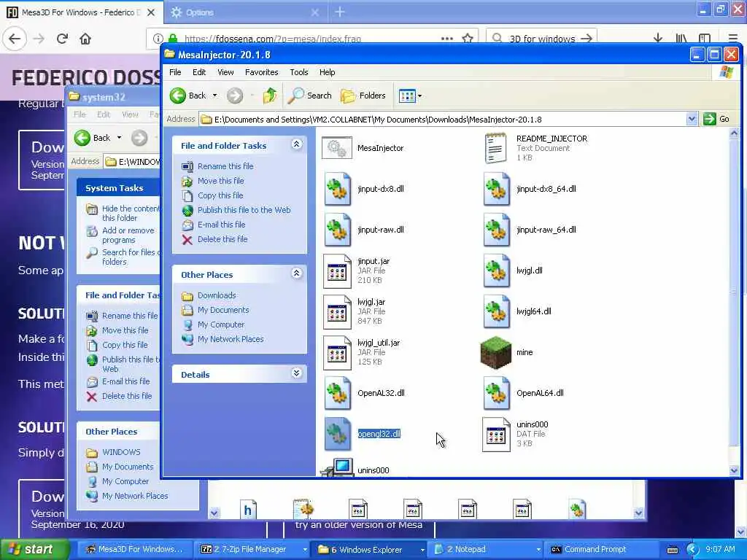Viewport: 747px width, 560px height.
Task: Click Publish this file to the Web
Action: tap(244, 210)
